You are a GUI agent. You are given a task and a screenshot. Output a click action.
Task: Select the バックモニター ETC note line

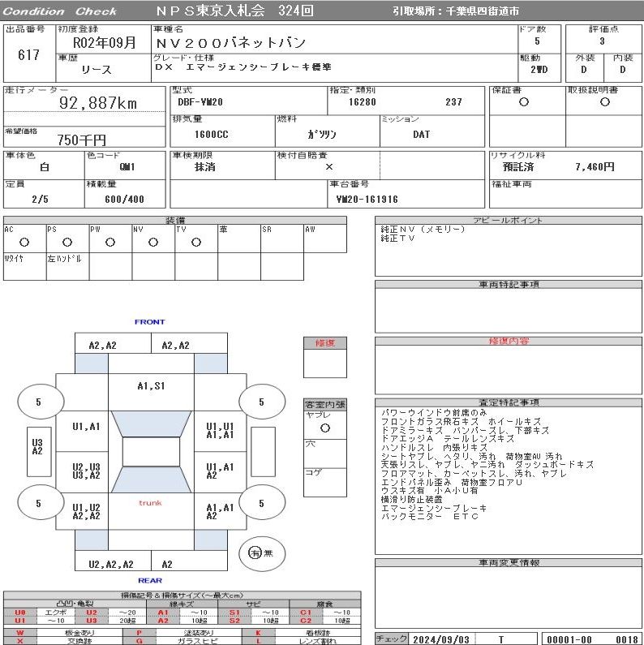click(x=430, y=516)
